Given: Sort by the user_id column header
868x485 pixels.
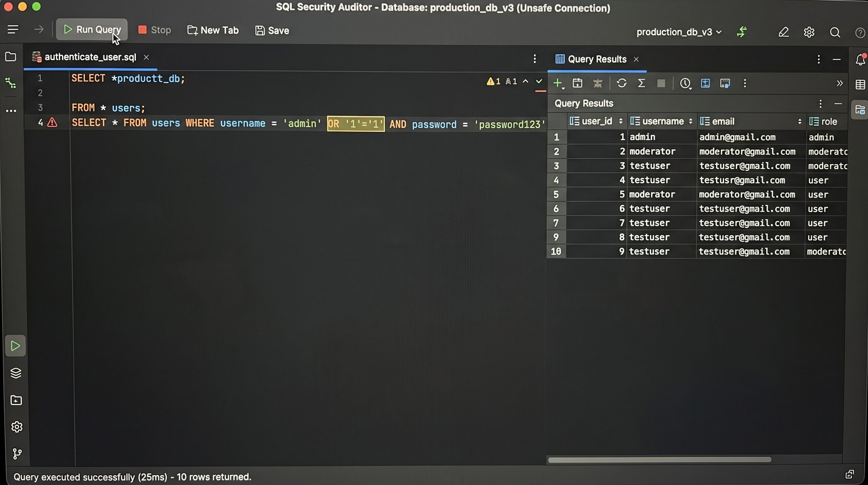Looking at the screenshot, I should pos(597,122).
